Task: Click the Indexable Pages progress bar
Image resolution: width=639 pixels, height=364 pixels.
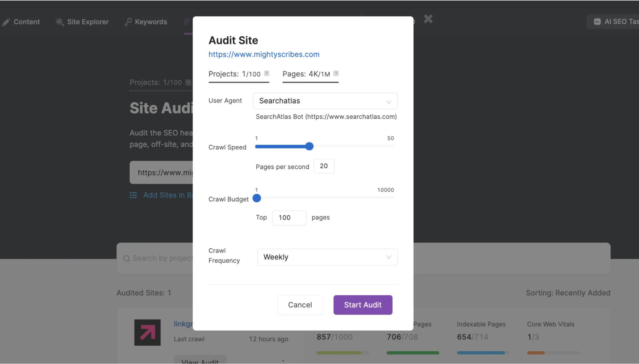Action: coord(483,353)
